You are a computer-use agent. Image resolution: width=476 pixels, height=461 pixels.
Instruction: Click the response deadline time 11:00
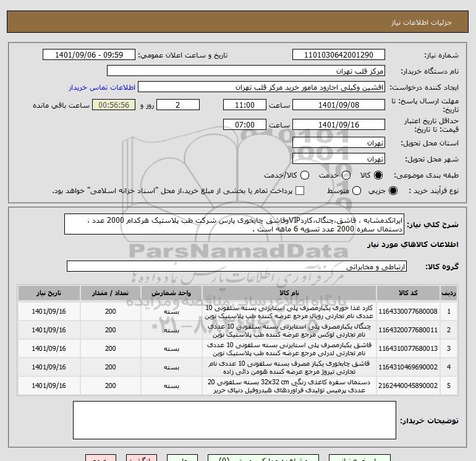pos(245,105)
